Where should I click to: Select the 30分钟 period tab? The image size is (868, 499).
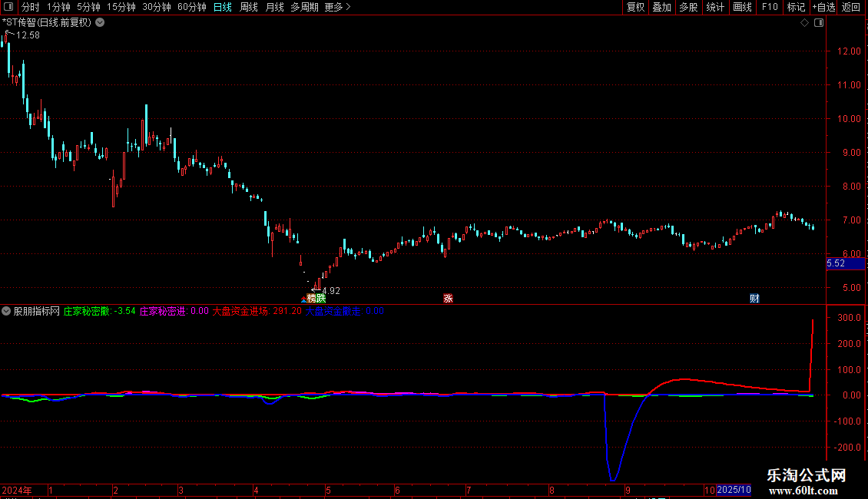coord(157,7)
